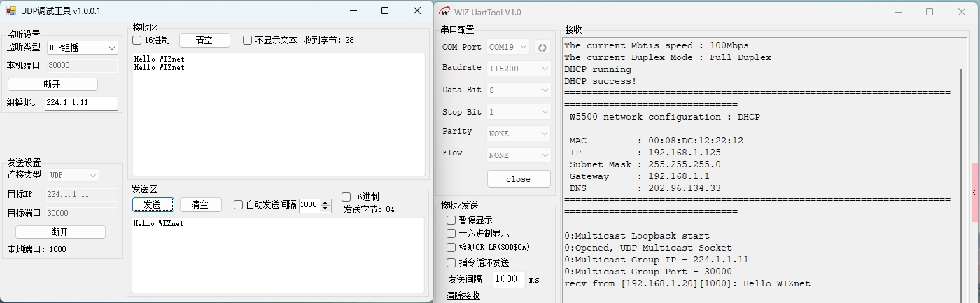The height and width of the screenshot is (303, 980).
Task: Click the 组播地址 input field
Action: tap(81, 103)
